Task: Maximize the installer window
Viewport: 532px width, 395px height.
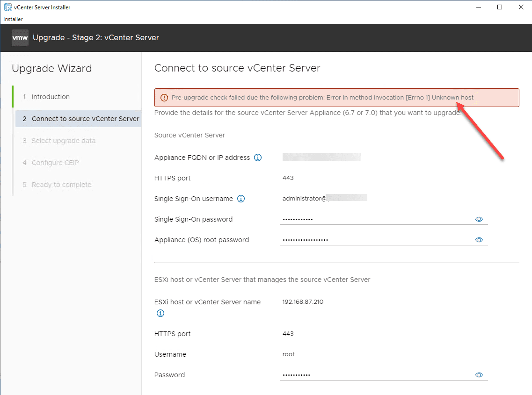Action: click(x=500, y=7)
